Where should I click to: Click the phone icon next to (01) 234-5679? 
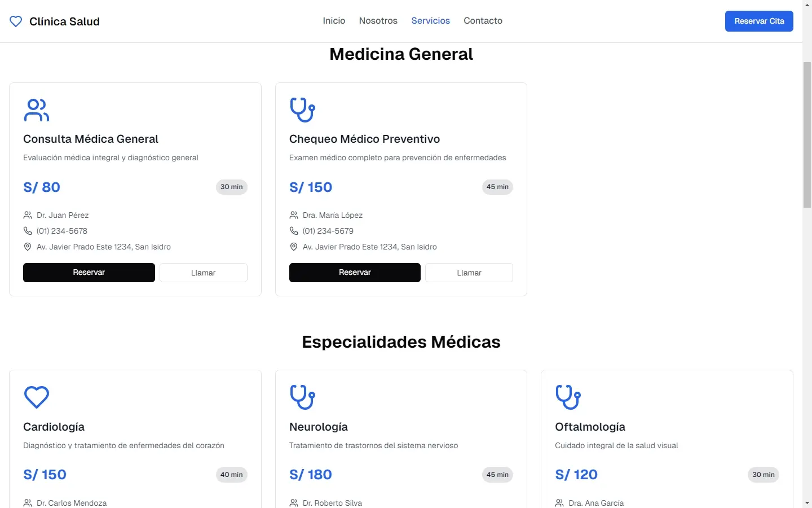click(x=293, y=230)
